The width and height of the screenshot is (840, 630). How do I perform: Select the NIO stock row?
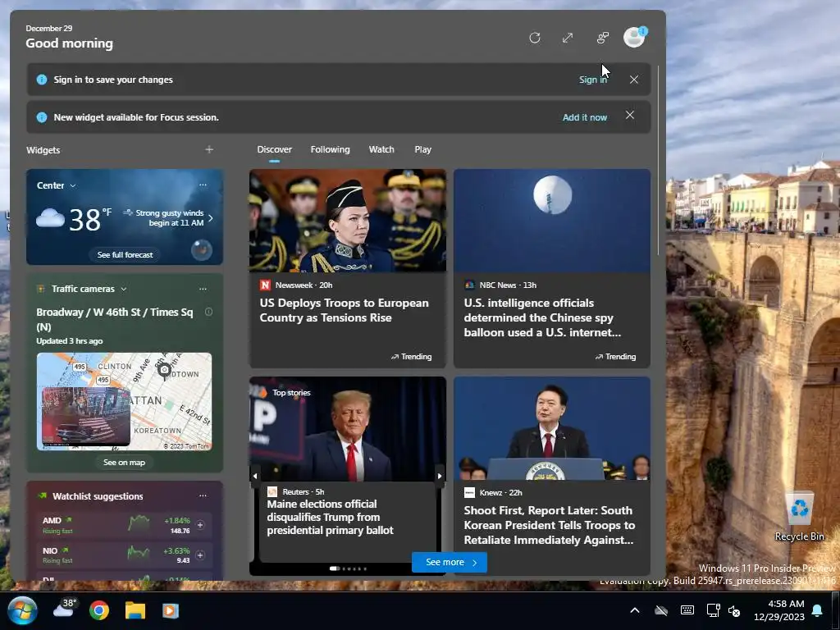[x=125, y=555]
